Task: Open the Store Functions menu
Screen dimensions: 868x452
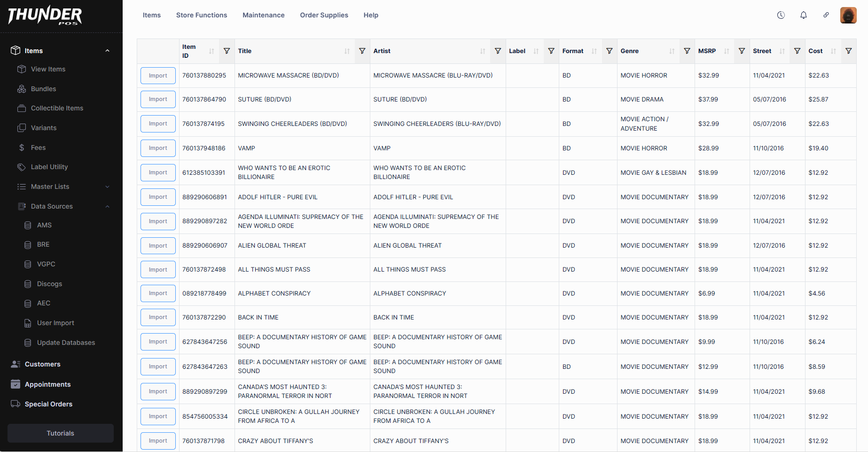Action: pyautogui.click(x=201, y=15)
